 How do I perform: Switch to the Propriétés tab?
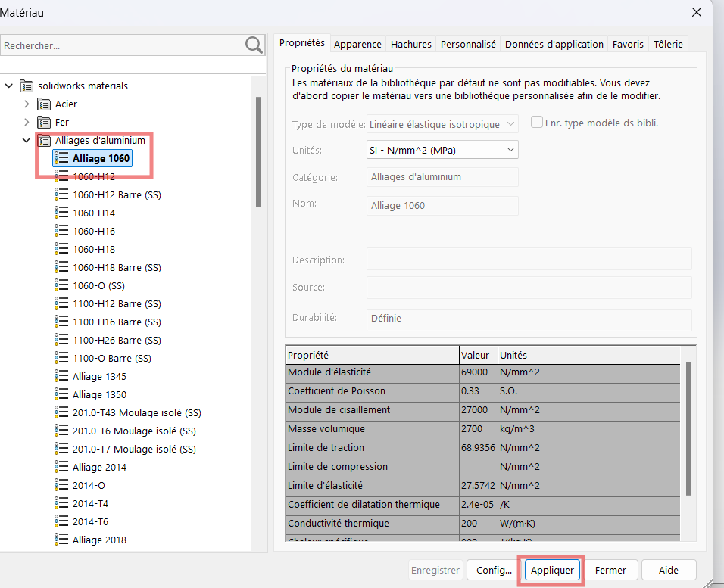[302, 43]
